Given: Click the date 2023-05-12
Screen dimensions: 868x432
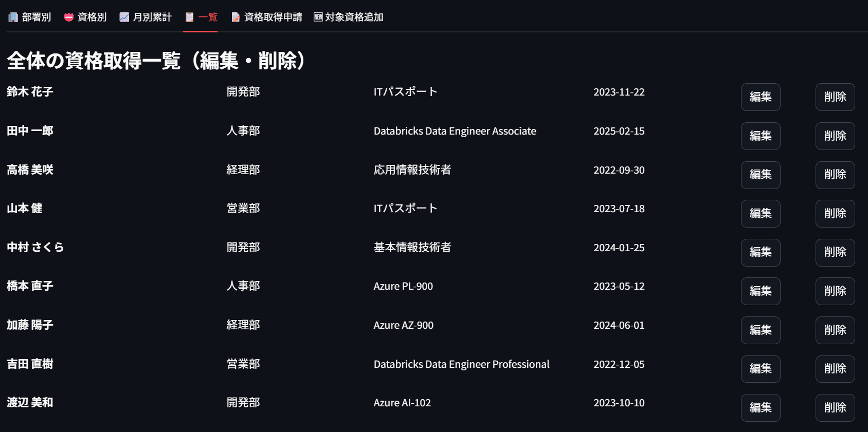Looking at the screenshot, I should tap(619, 286).
